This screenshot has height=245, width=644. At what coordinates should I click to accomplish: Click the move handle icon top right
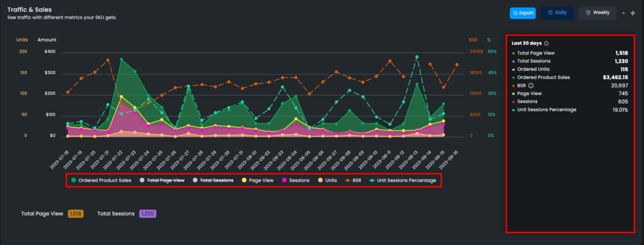point(633,13)
